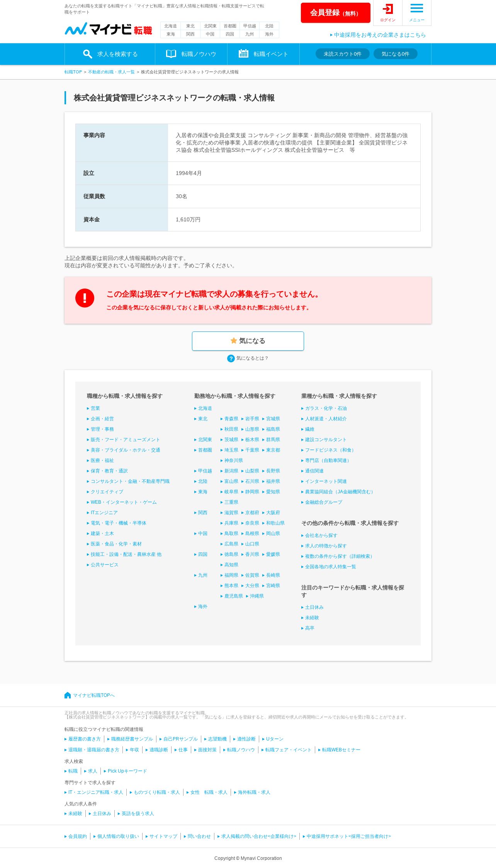The width and height of the screenshot is (496, 868).
Task: Open 英語を扱う求人 footer link
Action: (136, 814)
